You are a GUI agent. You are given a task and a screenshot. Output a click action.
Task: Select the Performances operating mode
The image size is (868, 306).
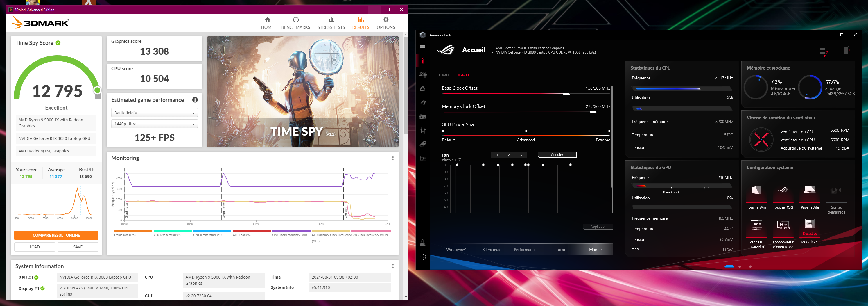click(x=526, y=250)
